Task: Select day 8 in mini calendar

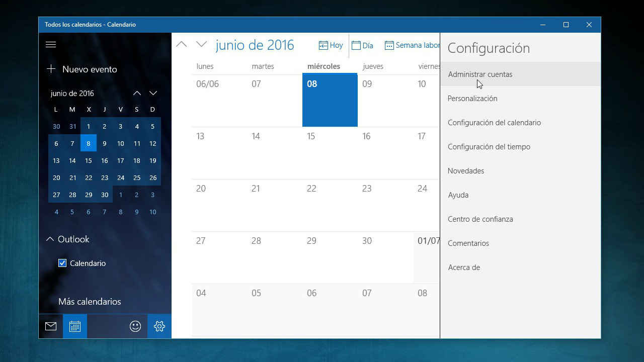Action: 89,143
